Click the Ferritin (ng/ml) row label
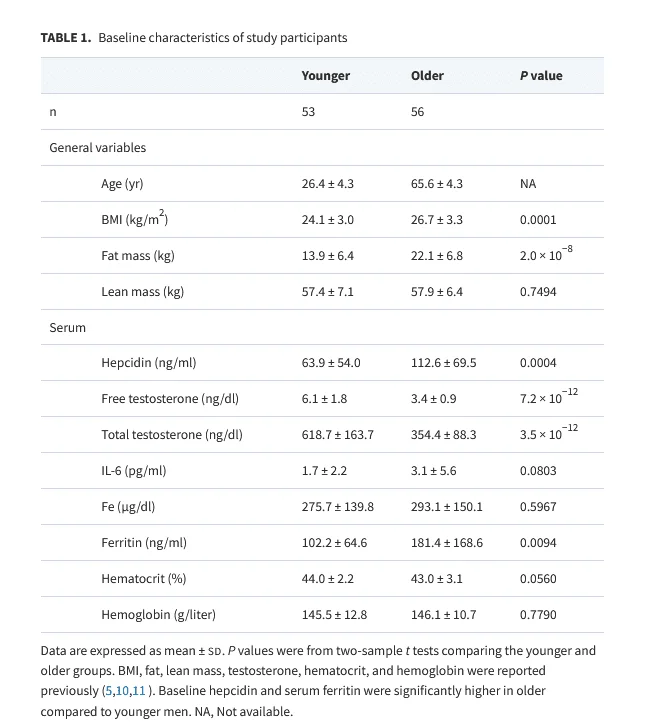The height and width of the screenshot is (727, 655). pos(143,543)
